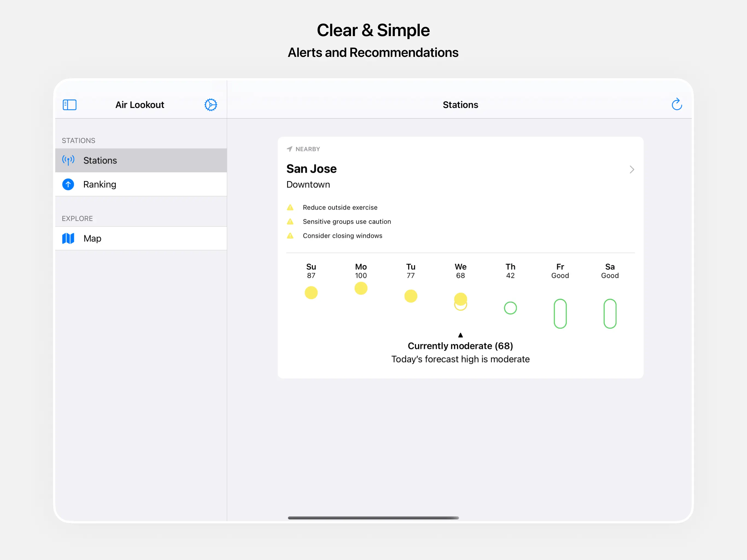Select Monday's yellow 100 AQI dot

click(361, 288)
